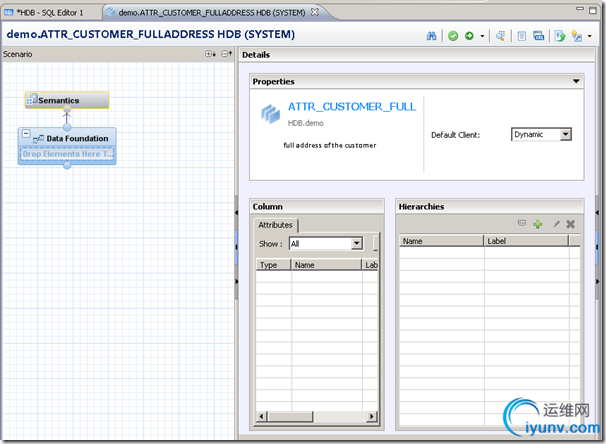Viewport: 606px width, 444px height.
Task: Open the last toolbar dropdown arrow
Action: [589, 36]
